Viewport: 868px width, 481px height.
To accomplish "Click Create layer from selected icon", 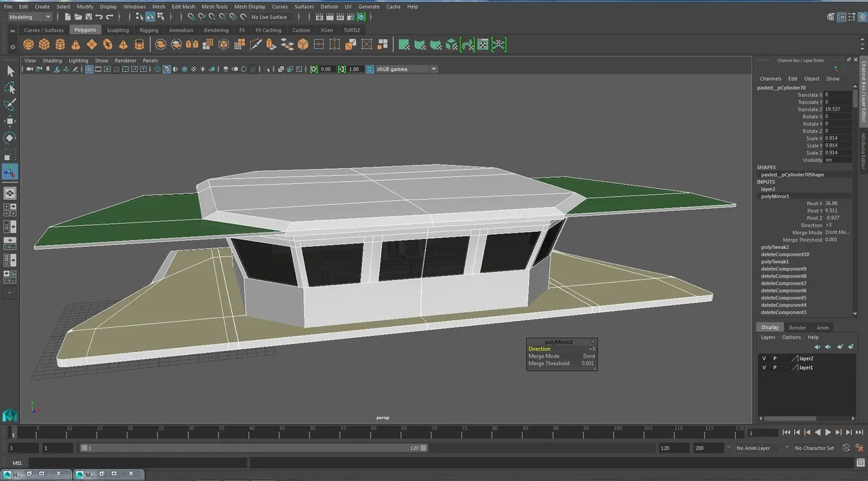I will (850, 347).
